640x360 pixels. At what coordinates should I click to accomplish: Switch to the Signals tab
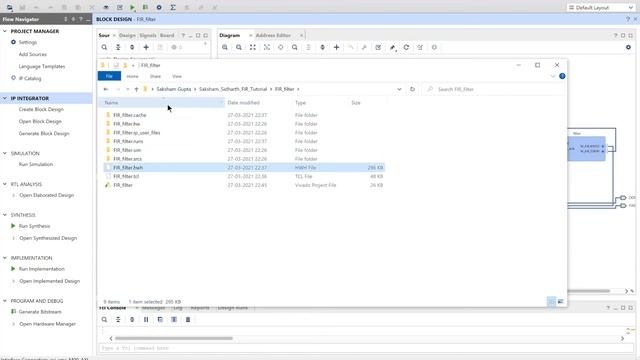[x=148, y=36]
